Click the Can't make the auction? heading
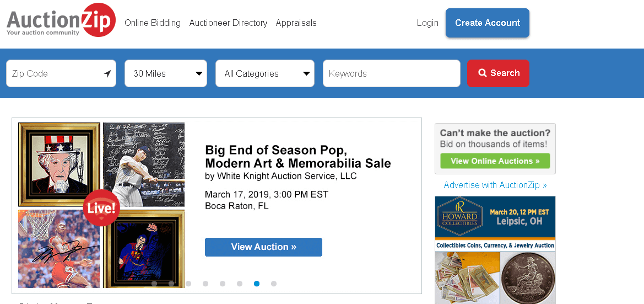The image size is (644, 304). click(495, 133)
